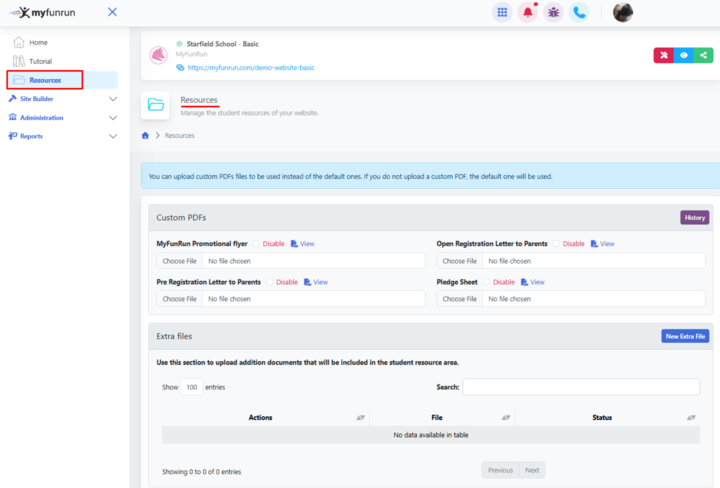Image resolution: width=720 pixels, height=488 pixels.
Task: Close the sidebar with the X icon
Action: pos(112,12)
